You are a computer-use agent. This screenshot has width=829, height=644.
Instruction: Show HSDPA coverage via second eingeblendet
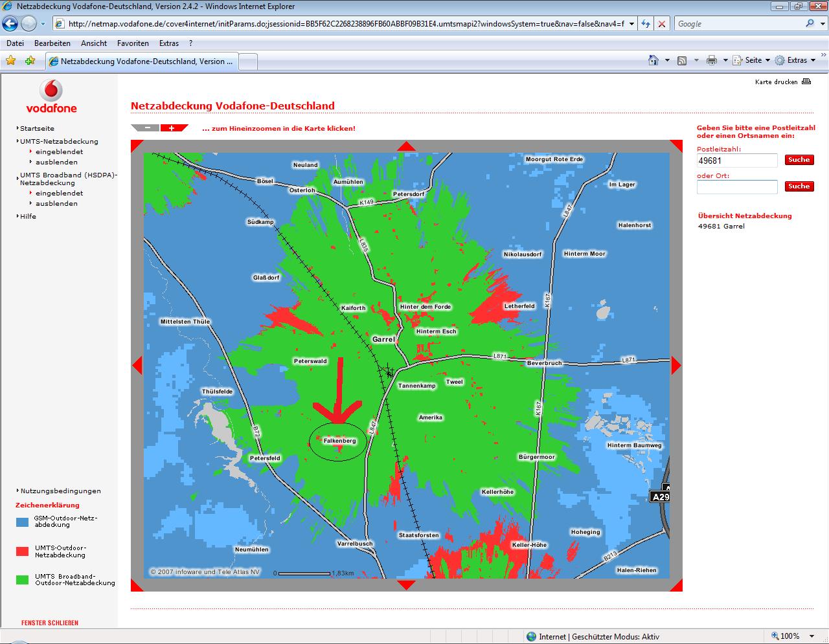pos(59,193)
